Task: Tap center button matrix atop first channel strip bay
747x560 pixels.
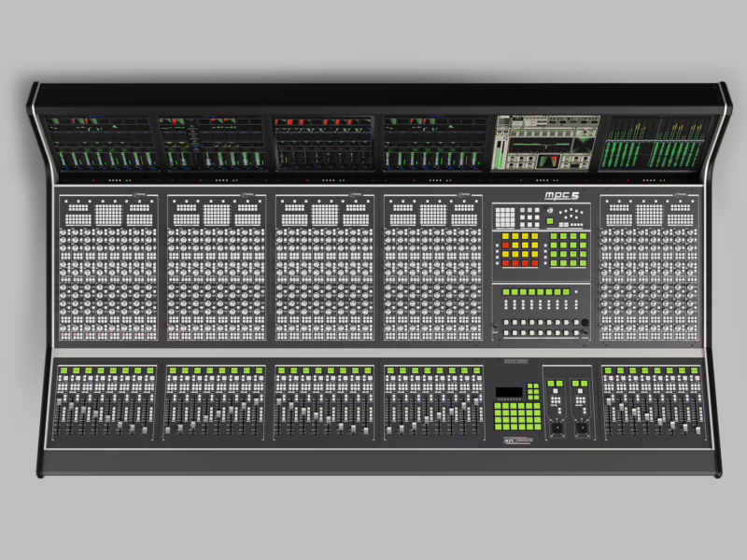Action: tap(108, 215)
